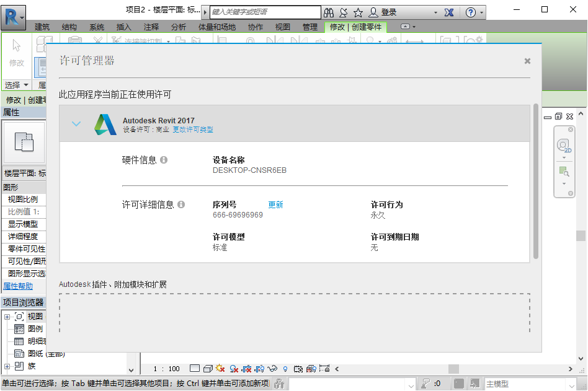Click the keyword search input field
The image size is (588, 391).
point(265,12)
